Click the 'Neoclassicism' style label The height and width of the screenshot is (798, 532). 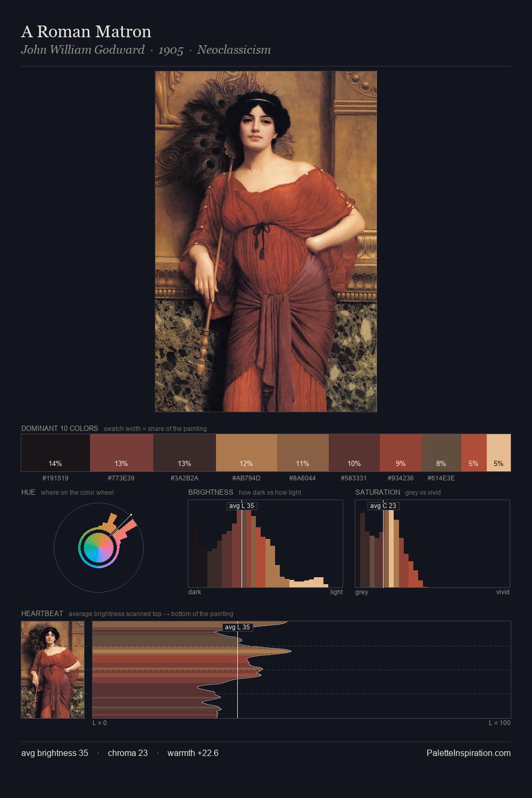click(x=234, y=50)
